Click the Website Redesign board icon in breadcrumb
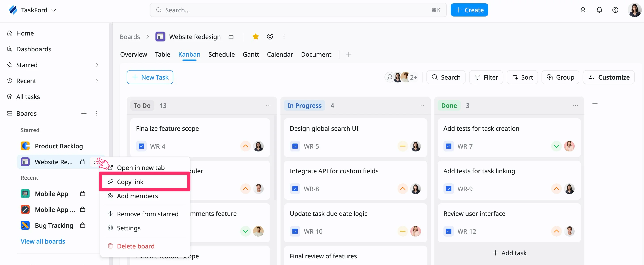This screenshot has width=644, height=265. click(160, 37)
